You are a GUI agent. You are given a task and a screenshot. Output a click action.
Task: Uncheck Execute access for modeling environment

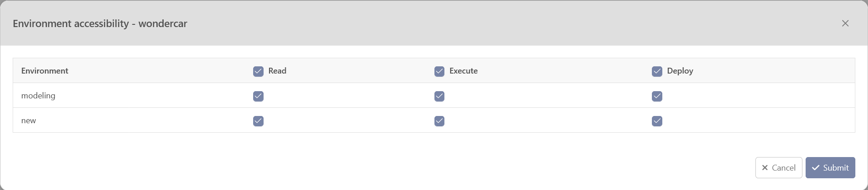(x=439, y=96)
